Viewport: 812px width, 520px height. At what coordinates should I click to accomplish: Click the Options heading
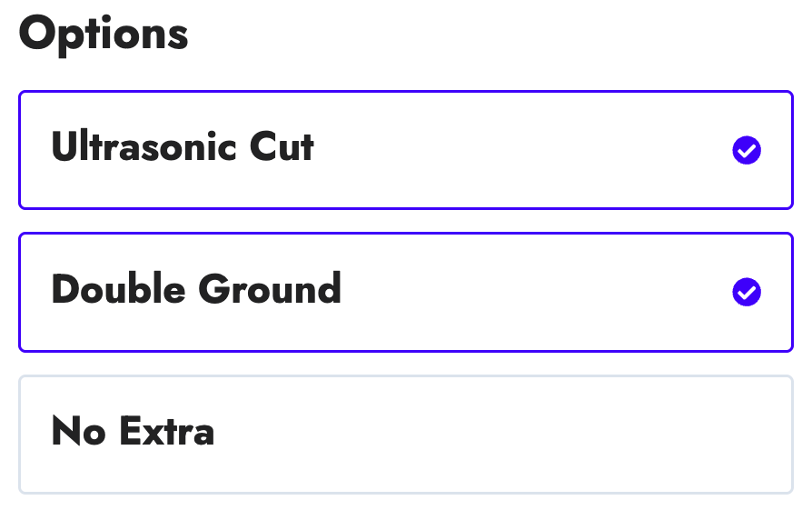click(104, 35)
